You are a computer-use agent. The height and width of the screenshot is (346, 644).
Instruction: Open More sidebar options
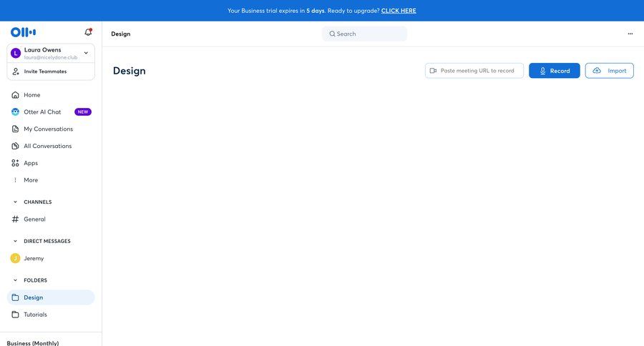click(x=30, y=180)
